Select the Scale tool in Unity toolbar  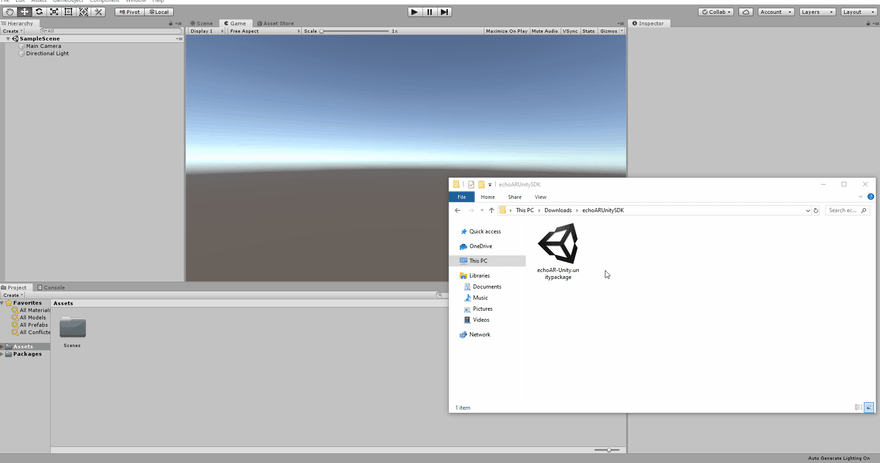pyautogui.click(x=54, y=12)
